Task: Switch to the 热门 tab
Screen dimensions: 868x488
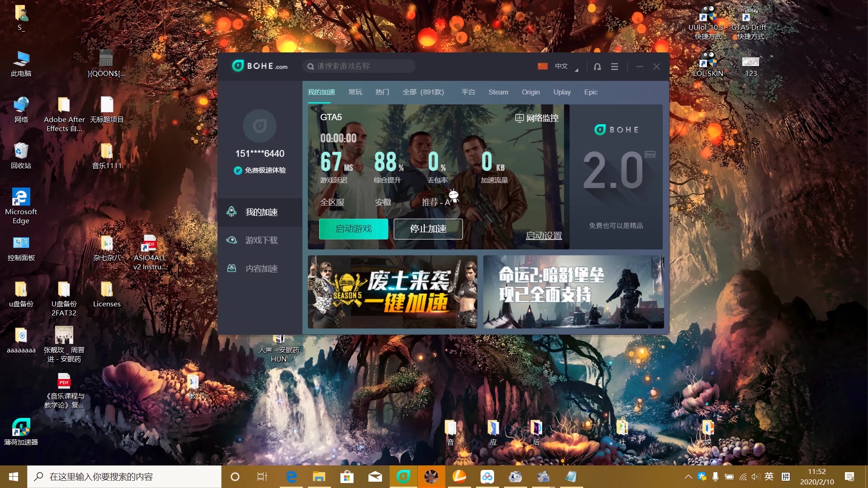Action: coord(382,92)
